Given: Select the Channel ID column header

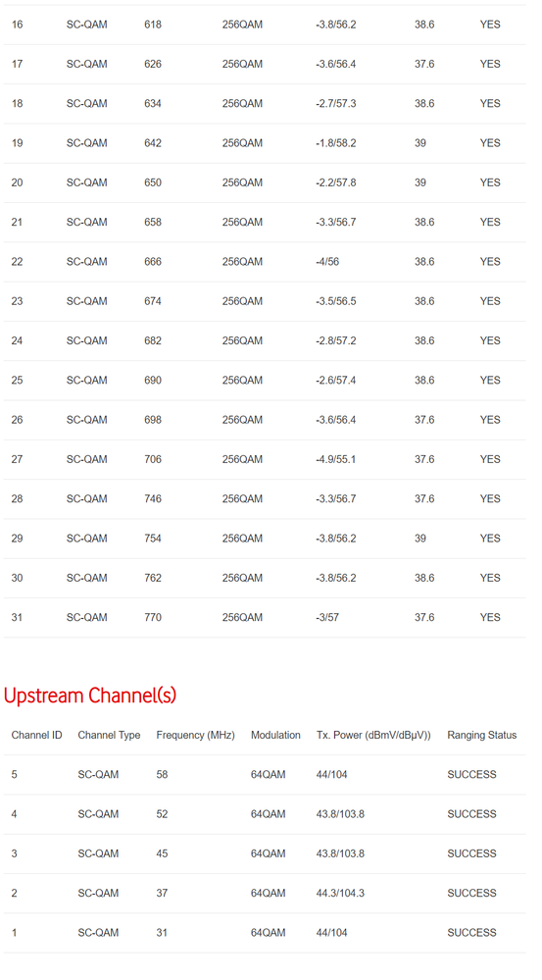Looking at the screenshot, I should (37, 735).
